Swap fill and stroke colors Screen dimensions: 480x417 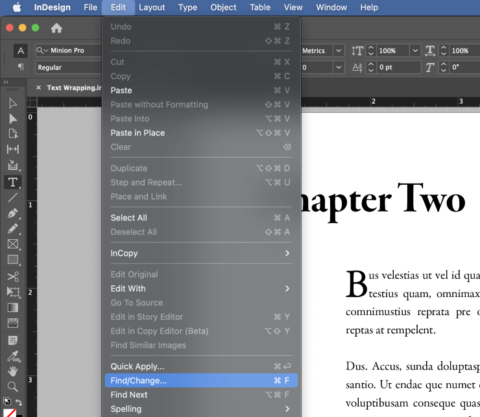[x=19, y=402]
